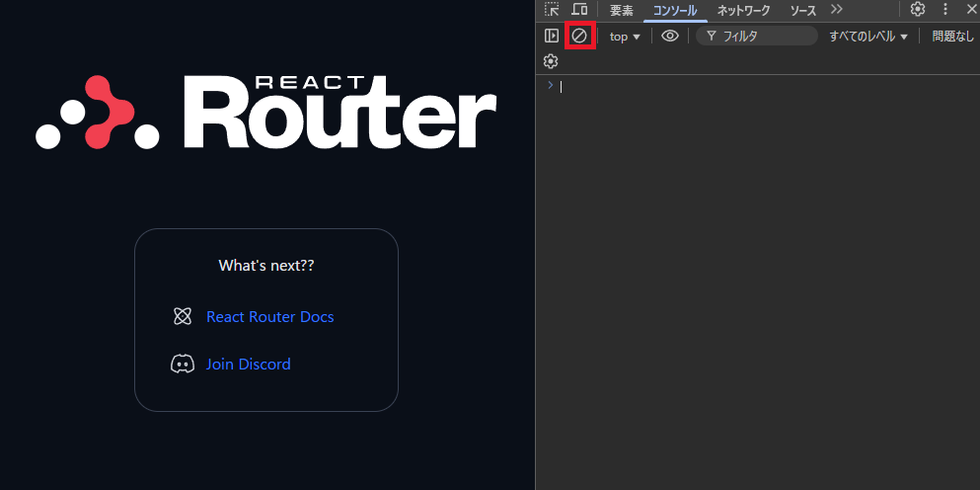Open the React Router Docs link
Screen dimensions: 980x490
[x=270, y=317]
